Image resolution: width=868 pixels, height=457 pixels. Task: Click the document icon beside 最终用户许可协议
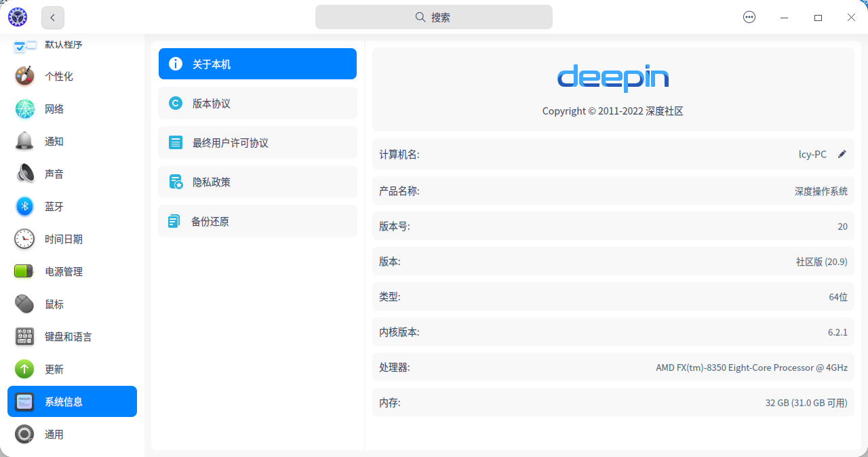pyautogui.click(x=176, y=142)
